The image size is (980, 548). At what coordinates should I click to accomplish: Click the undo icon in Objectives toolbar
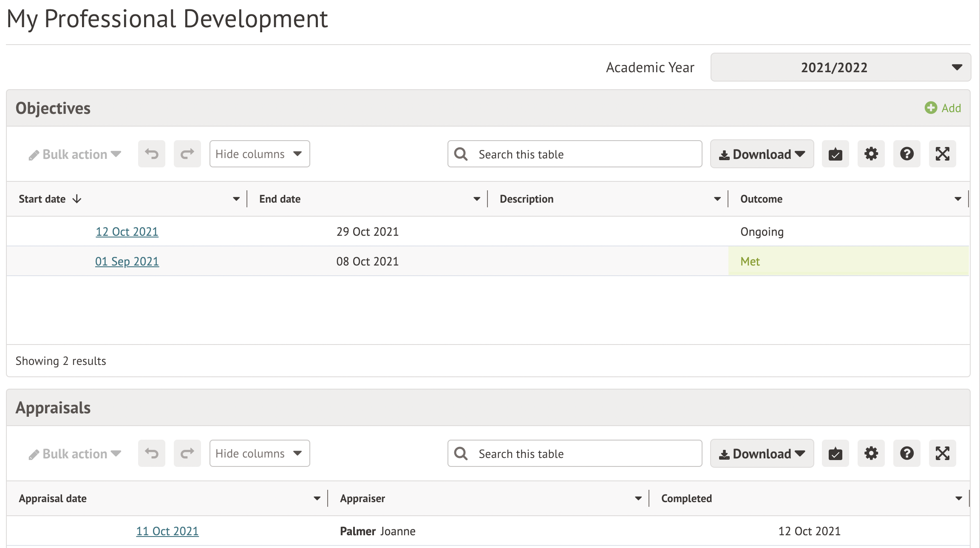pos(152,154)
